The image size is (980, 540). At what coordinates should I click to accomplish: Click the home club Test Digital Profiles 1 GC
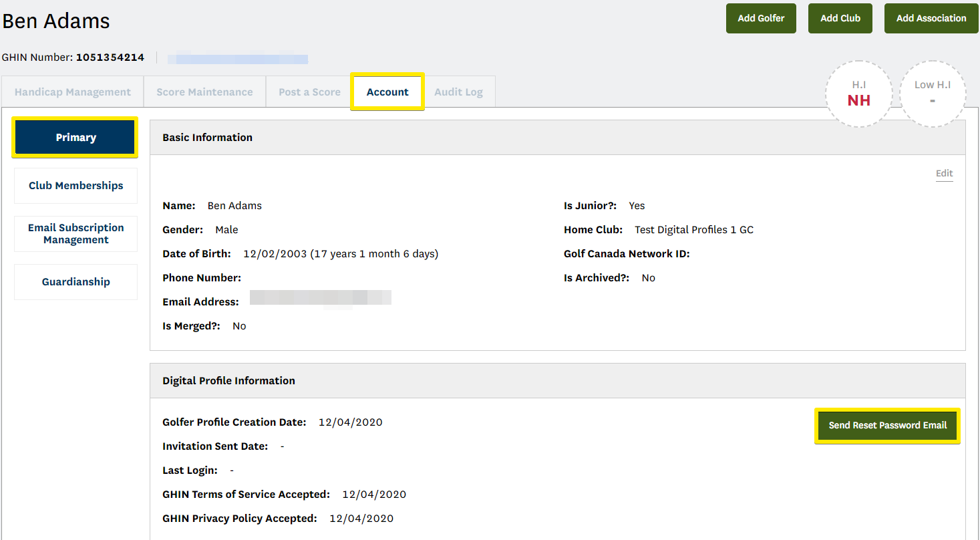coord(694,229)
